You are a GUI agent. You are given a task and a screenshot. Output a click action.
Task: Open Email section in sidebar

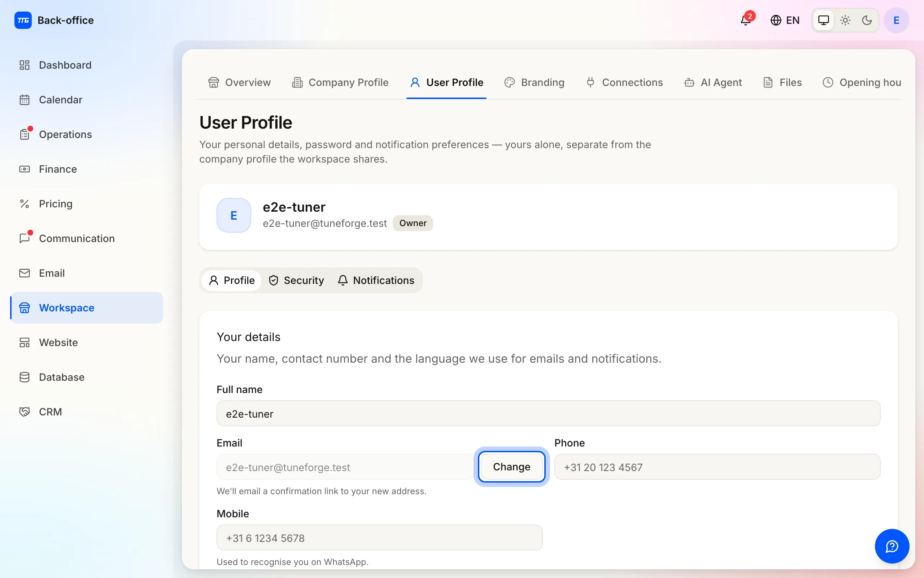[x=87, y=273]
